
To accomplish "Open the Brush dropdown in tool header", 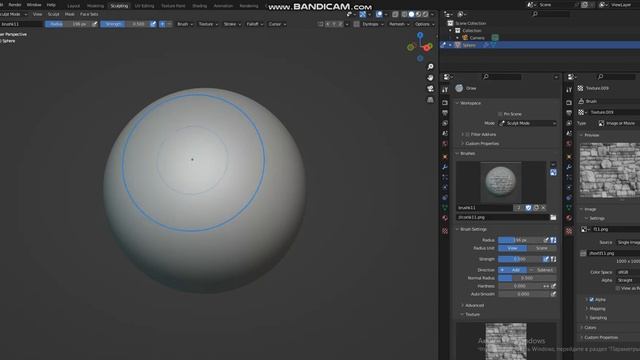I will point(184,24).
